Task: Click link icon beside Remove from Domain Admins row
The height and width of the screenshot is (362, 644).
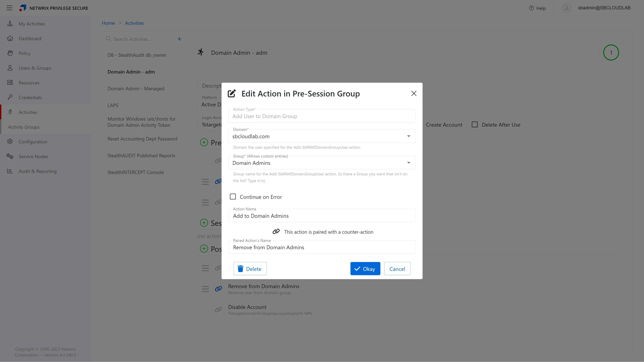Action: point(218,289)
